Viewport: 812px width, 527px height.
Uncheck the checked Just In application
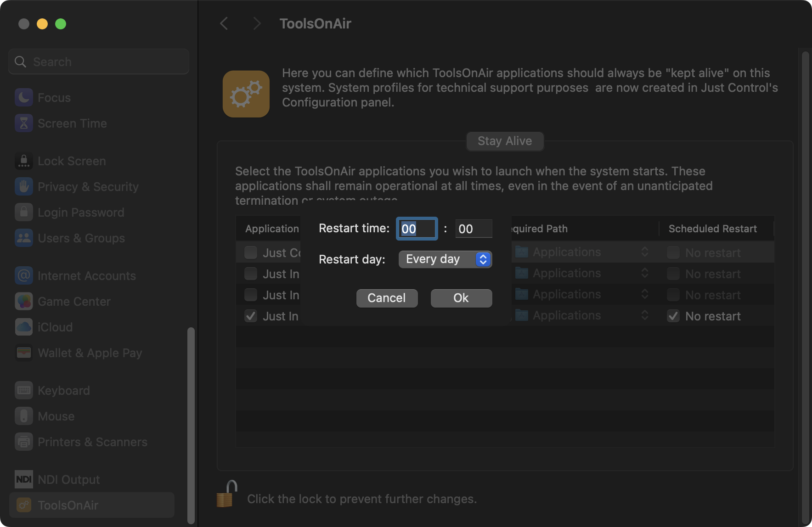click(x=251, y=316)
